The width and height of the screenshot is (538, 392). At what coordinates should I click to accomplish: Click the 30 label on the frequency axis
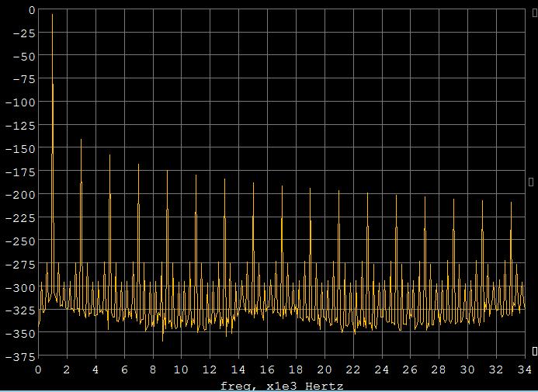[467, 369]
